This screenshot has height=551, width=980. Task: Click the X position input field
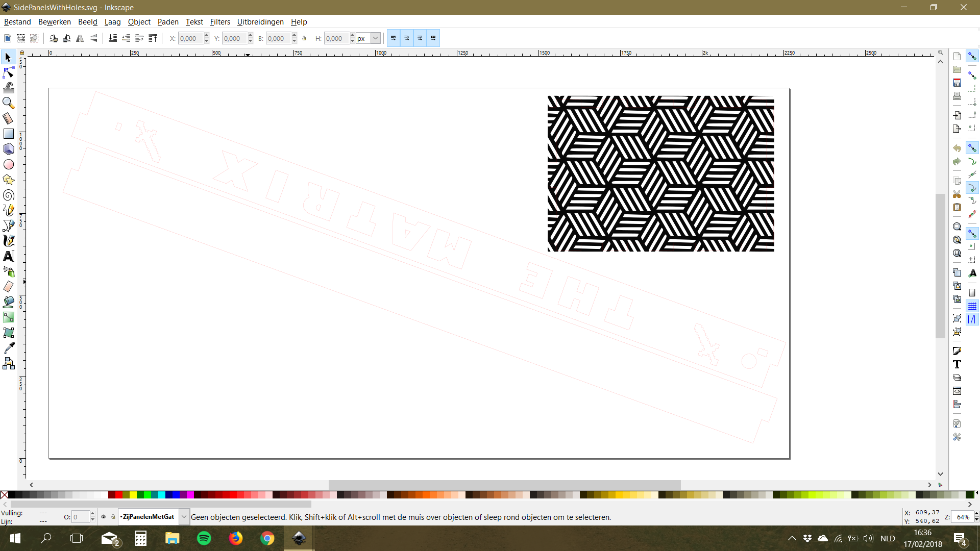tap(190, 38)
